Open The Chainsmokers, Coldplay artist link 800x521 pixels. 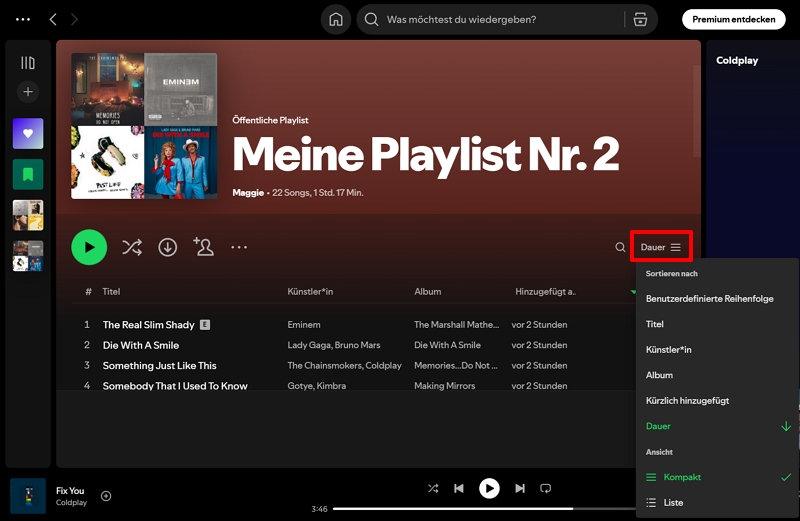click(x=344, y=365)
